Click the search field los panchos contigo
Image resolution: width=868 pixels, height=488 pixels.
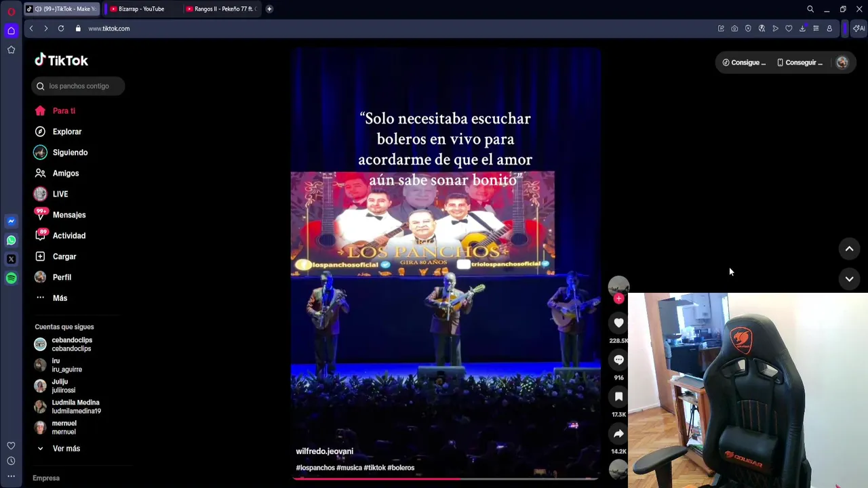(x=78, y=86)
